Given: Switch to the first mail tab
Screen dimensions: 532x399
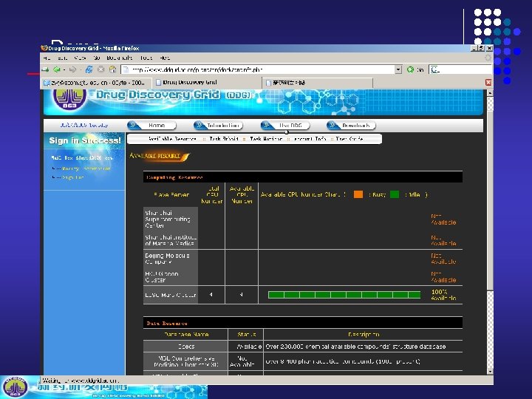Looking at the screenshot, I should click(x=95, y=83).
